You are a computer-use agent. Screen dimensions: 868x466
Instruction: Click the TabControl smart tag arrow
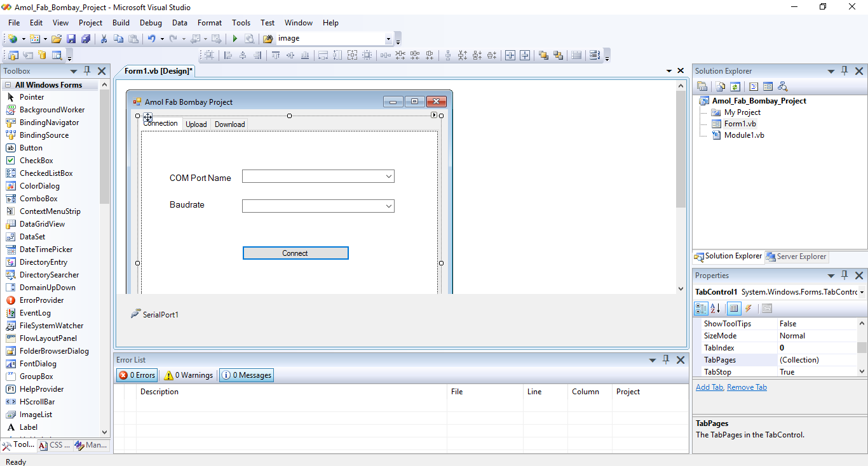pyautogui.click(x=434, y=116)
